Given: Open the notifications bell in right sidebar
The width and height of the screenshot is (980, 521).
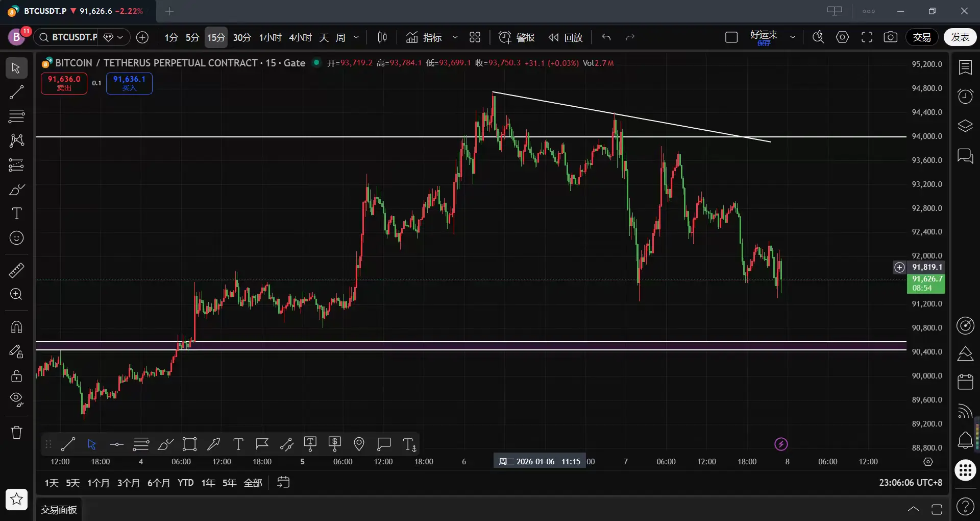Looking at the screenshot, I should click(965, 440).
